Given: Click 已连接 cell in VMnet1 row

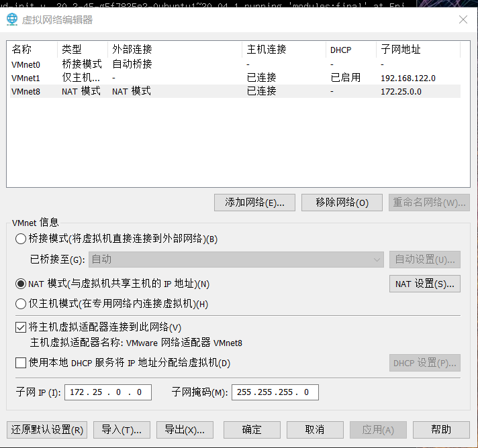Looking at the screenshot, I should click(262, 78).
